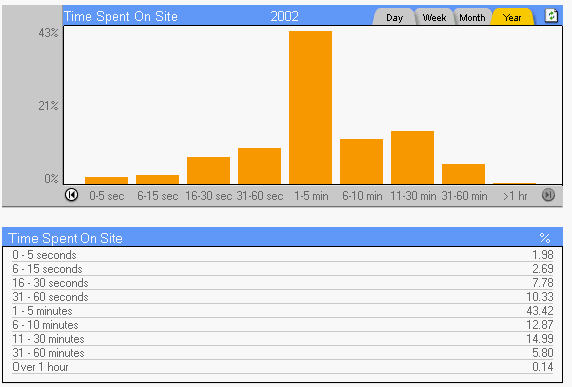
Task: Click the 31-60 min bar
Action: (x=463, y=174)
